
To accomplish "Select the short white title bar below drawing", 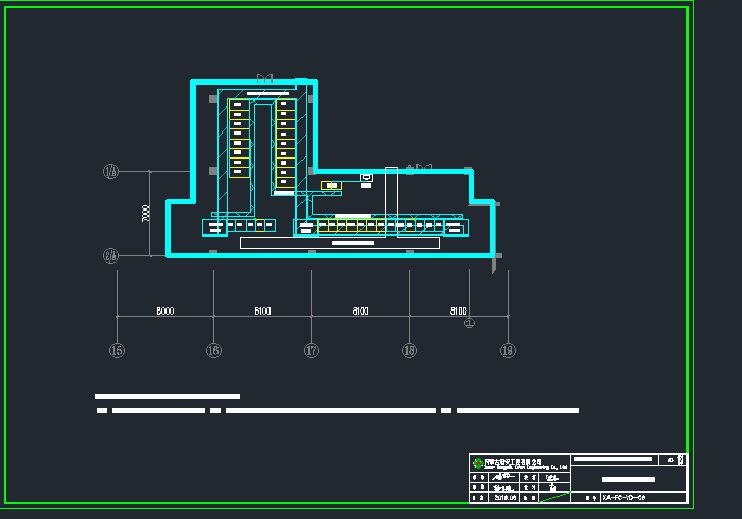I will (167, 397).
